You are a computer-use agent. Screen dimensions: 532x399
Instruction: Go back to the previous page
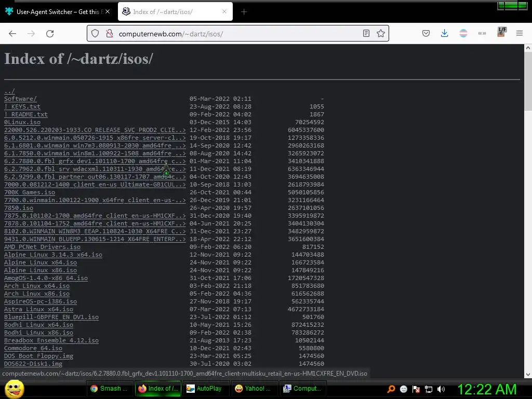click(12, 33)
